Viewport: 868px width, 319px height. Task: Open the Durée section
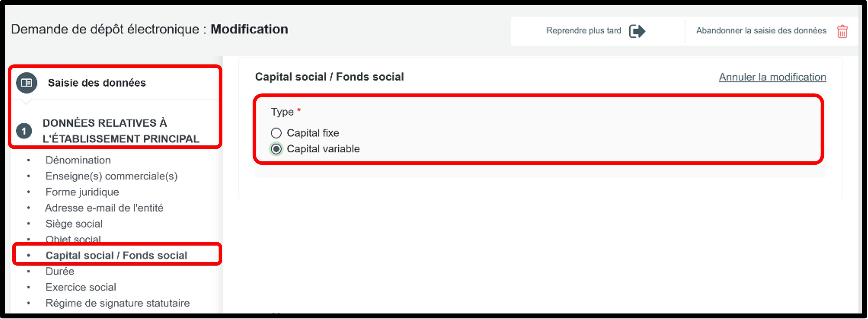pos(60,271)
